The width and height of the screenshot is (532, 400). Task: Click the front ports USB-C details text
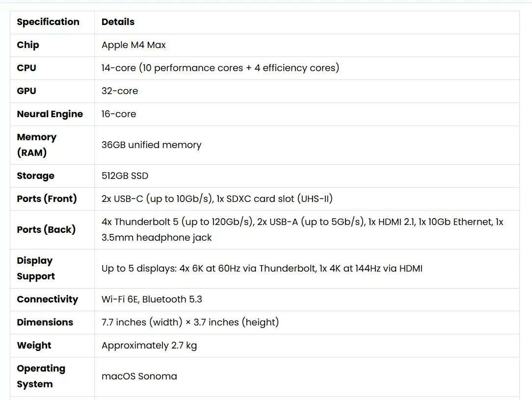click(217, 199)
